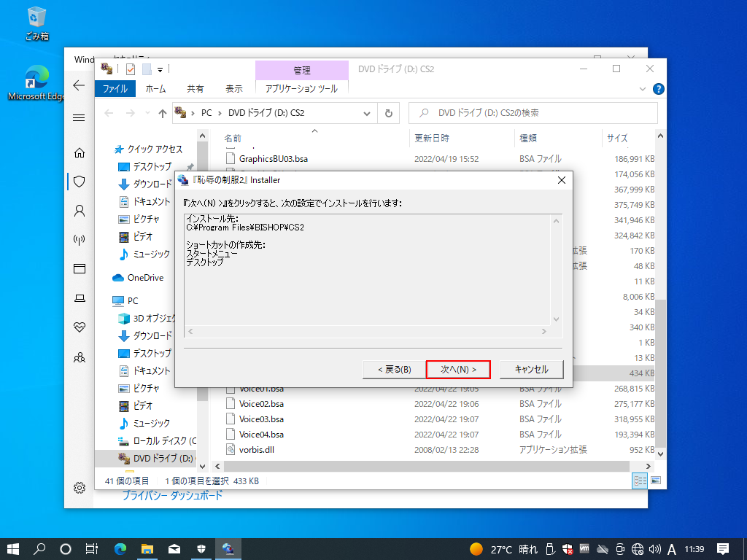Select OneDrive in the navigation pane
The height and width of the screenshot is (560, 747).
[x=145, y=278]
